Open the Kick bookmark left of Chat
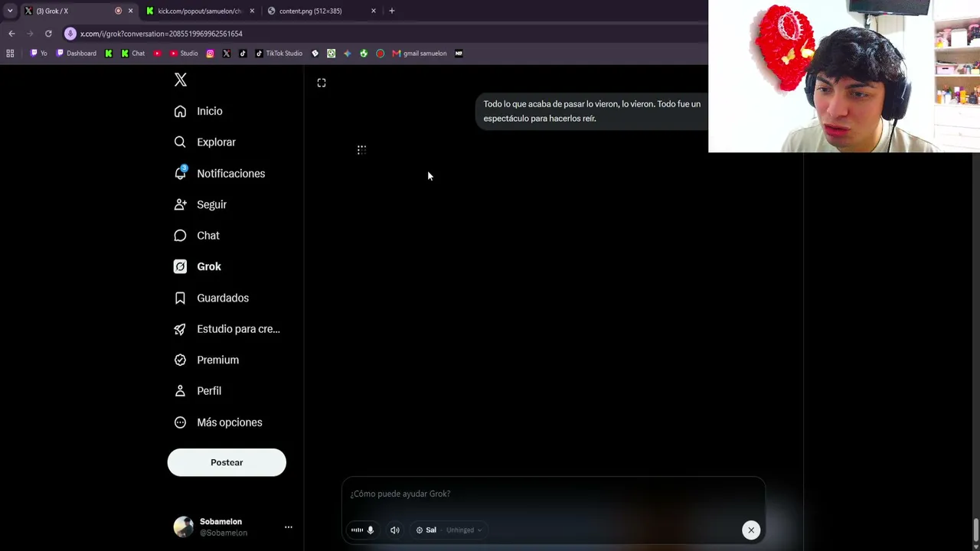The height and width of the screenshot is (551, 980). (x=109, y=54)
